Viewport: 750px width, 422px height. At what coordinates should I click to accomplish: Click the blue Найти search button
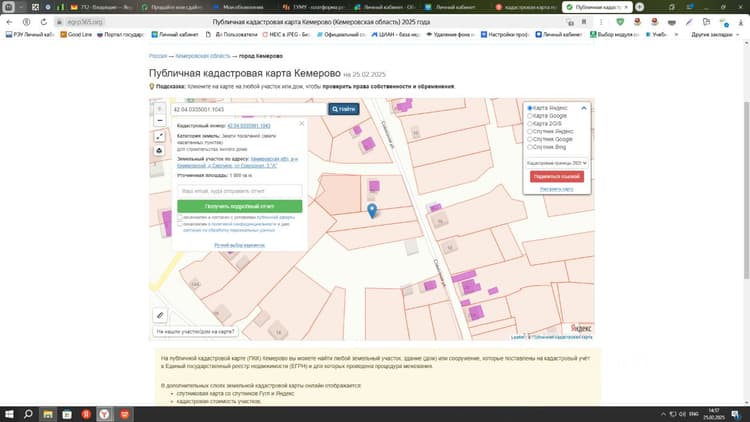[343, 109]
